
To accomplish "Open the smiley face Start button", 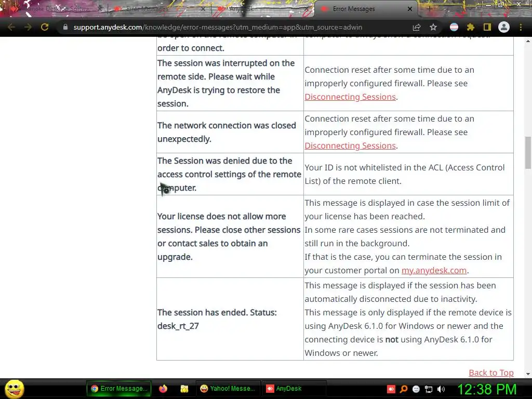I will (14, 389).
